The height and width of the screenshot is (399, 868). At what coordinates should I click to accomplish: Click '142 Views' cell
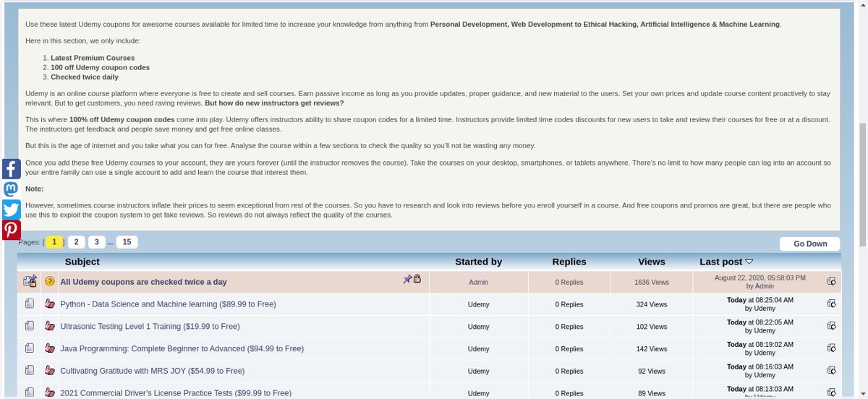[x=652, y=349]
